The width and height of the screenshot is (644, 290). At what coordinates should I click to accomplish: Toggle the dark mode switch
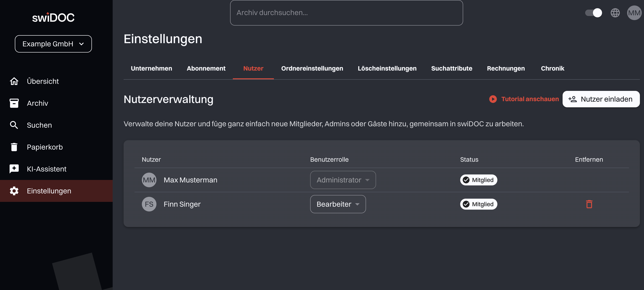pos(594,13)
